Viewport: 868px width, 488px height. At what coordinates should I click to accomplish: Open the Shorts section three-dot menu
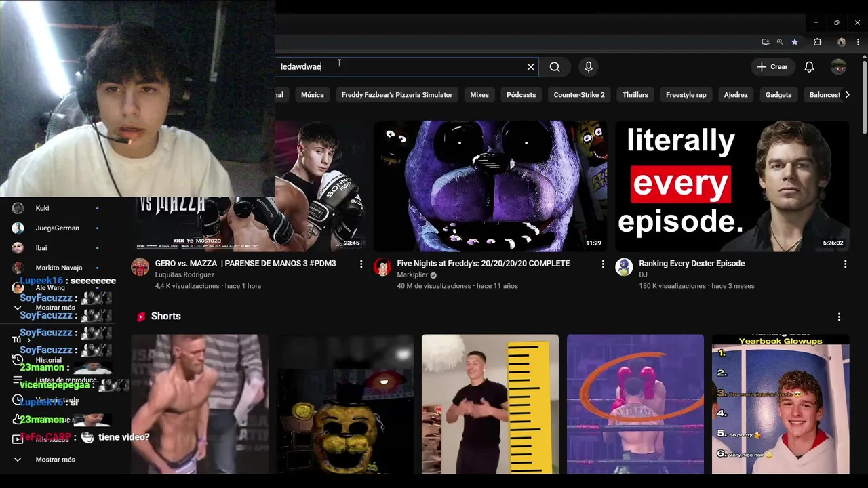[x=839, y=317]
